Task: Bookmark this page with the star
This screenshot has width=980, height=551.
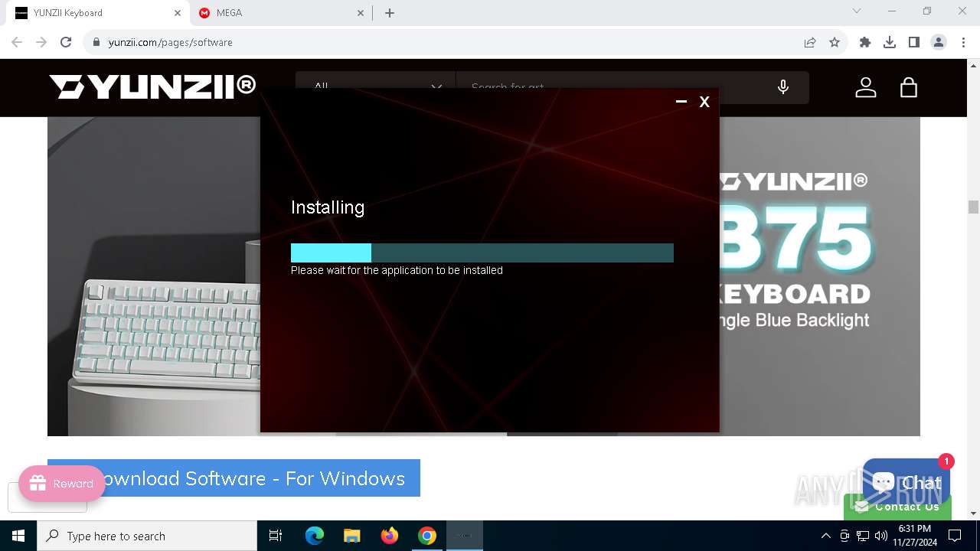Action: (x=835, y=42)
